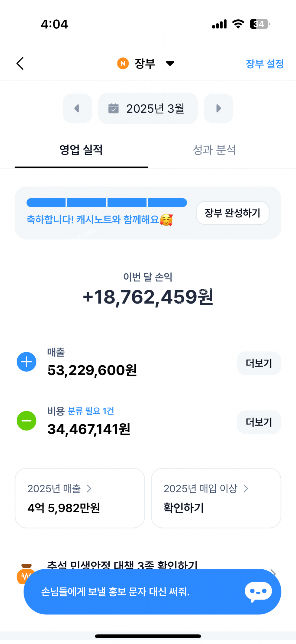Tap the heart-face emoji after the congratulation text
The height and width of the screenshot is (644, 296).
166,220
